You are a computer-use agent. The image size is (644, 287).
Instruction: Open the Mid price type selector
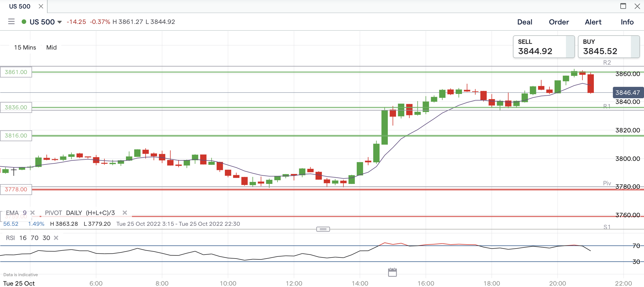tap(52, 48)
